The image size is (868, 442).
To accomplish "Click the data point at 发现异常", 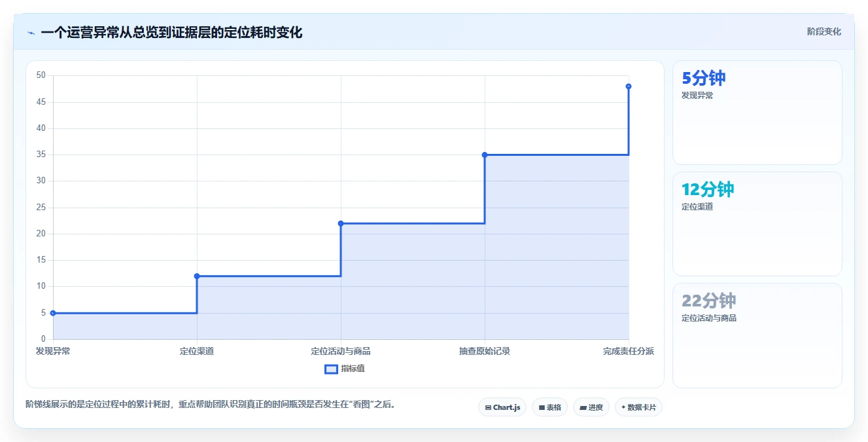I will (x=53, y=313).
